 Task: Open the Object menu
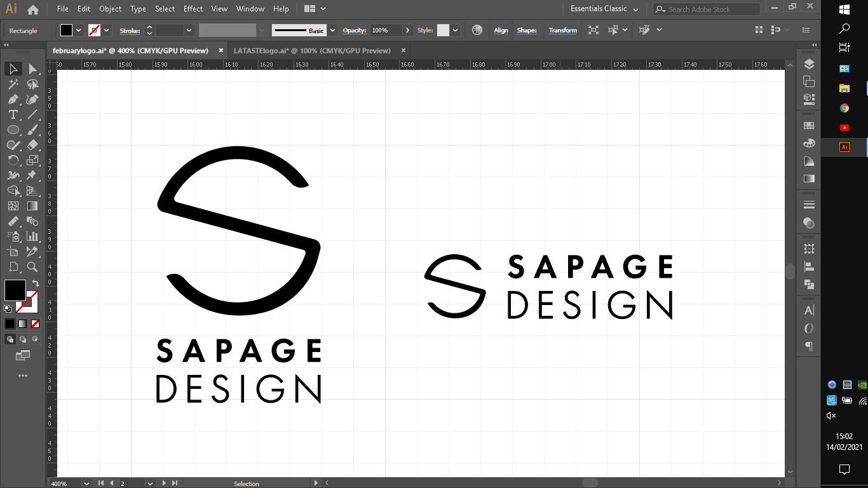coord(110,9)
